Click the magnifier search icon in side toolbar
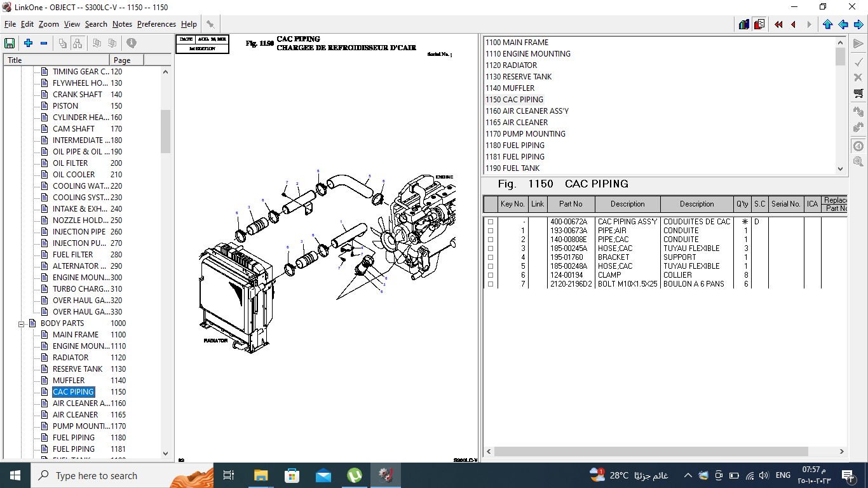 [858, 162]
